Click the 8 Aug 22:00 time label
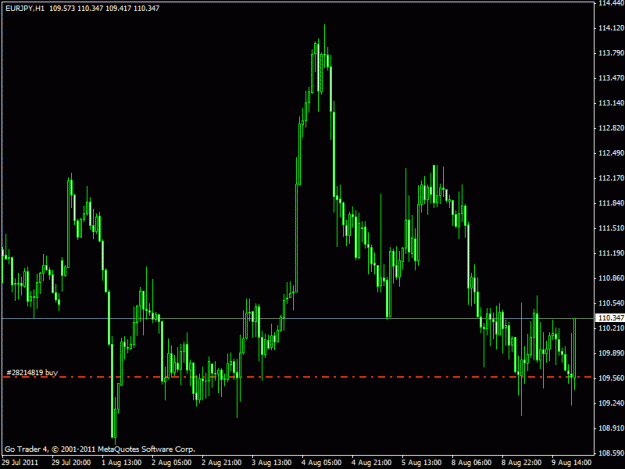This screenshot has width=625, height=469. 521,463
